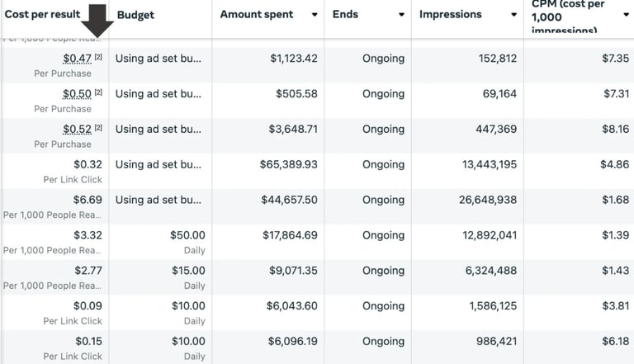
Task: Click the Budget column header
Action: click(135, 15)
